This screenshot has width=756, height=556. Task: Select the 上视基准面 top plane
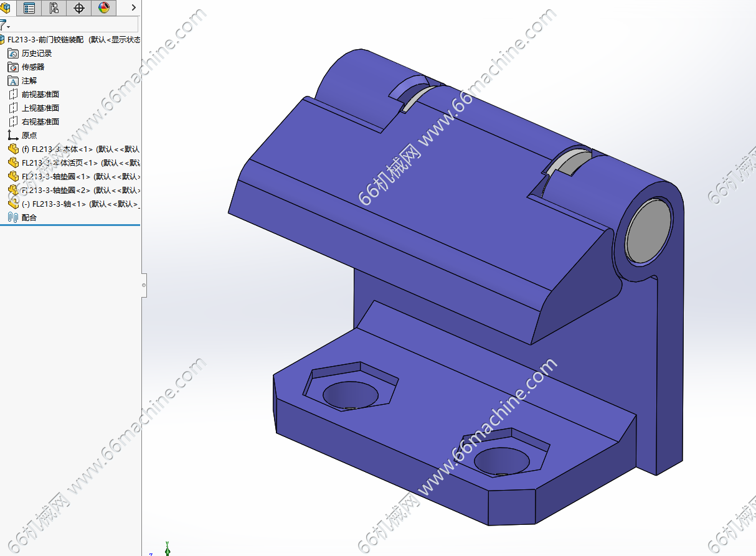40,108
